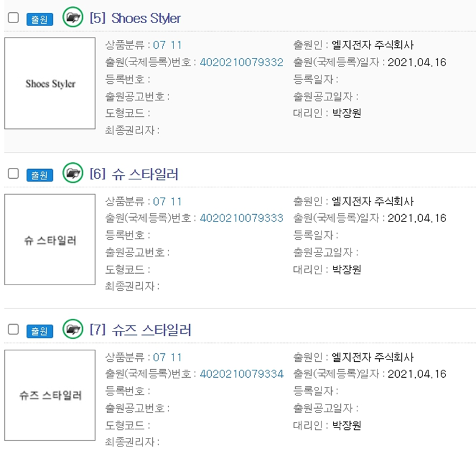Open application number 4020210079332

242,62
